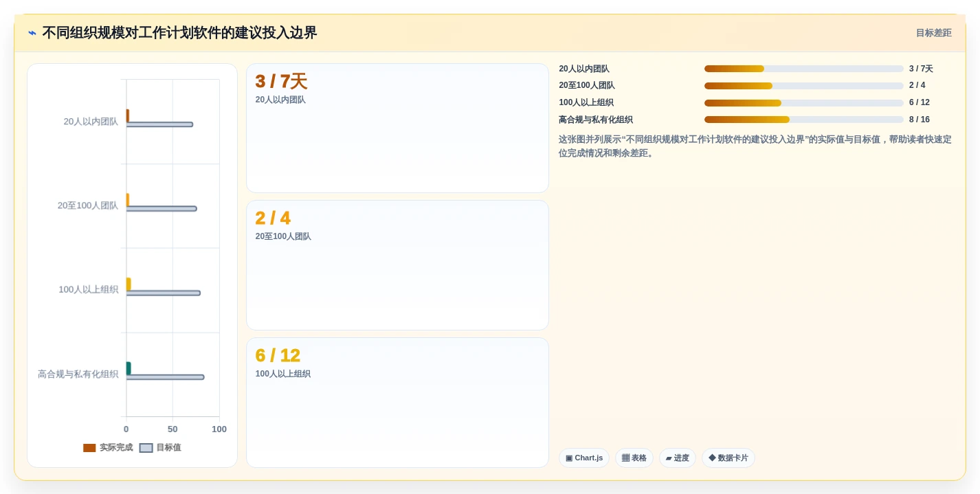This screenshot has width=980, height=494.
Task: Click the target bar for 高合规与私有化组织 in chart
Action: pos(165,377)
